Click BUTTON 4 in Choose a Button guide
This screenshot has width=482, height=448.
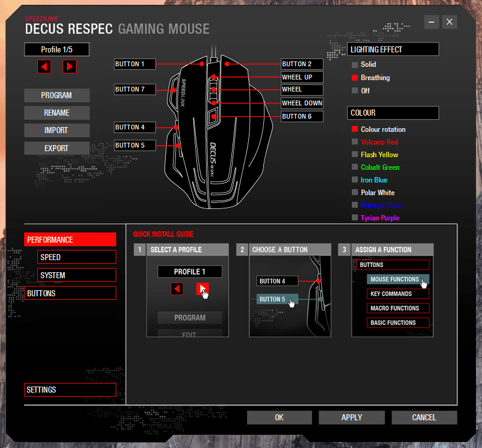click(277, 281)
